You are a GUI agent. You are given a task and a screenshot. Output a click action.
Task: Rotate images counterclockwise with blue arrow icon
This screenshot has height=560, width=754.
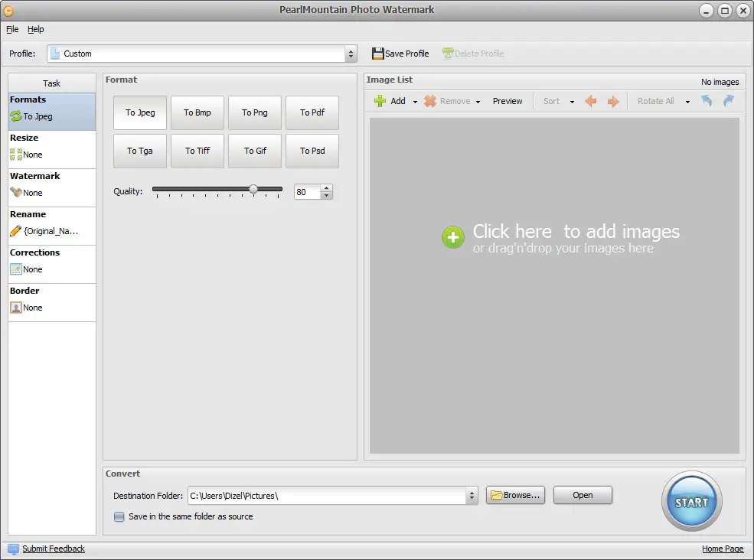coord(707,101)
